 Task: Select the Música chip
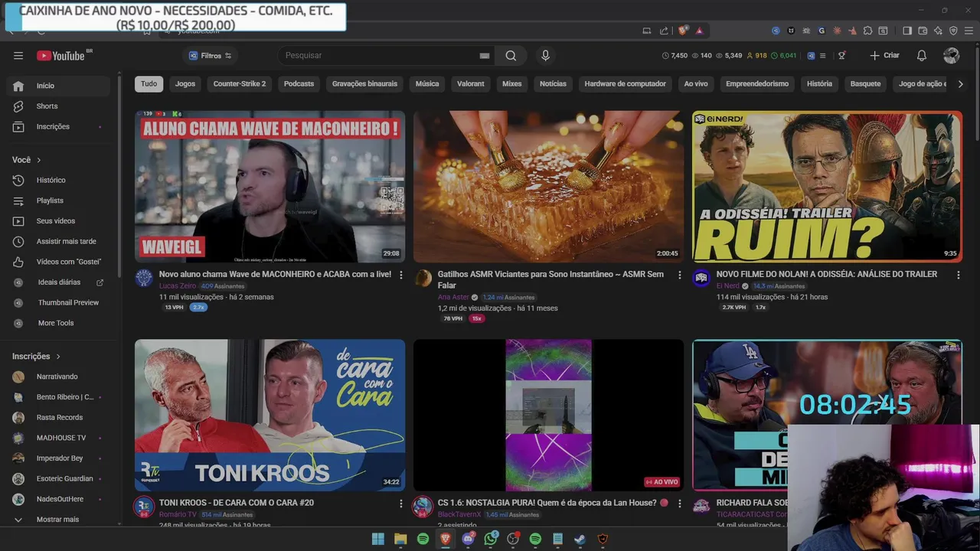point(427,84)
